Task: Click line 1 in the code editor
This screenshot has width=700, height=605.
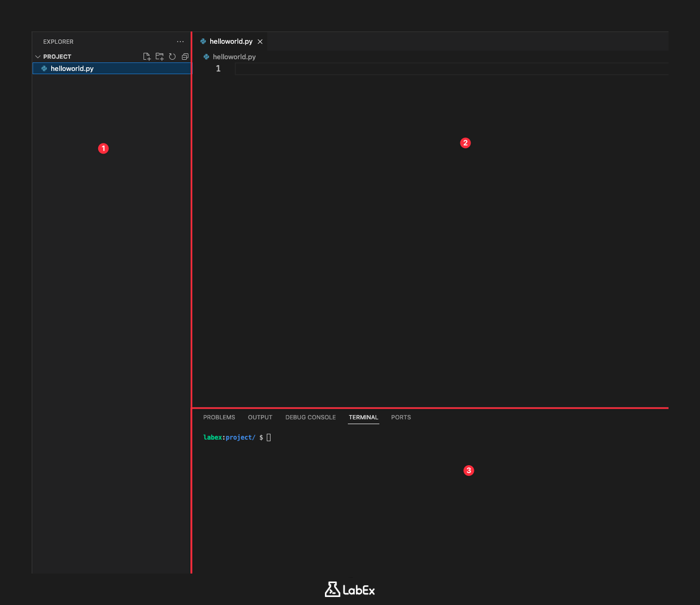Action: coord(320,68)
